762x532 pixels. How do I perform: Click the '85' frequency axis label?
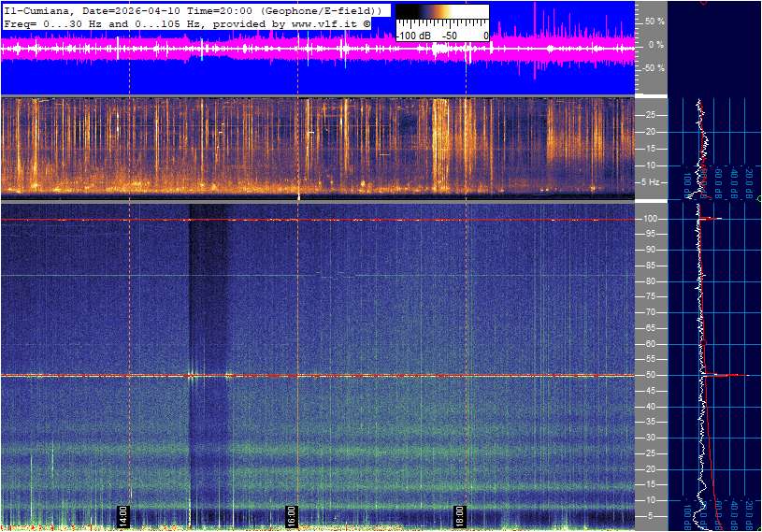(x=650, y=266)
